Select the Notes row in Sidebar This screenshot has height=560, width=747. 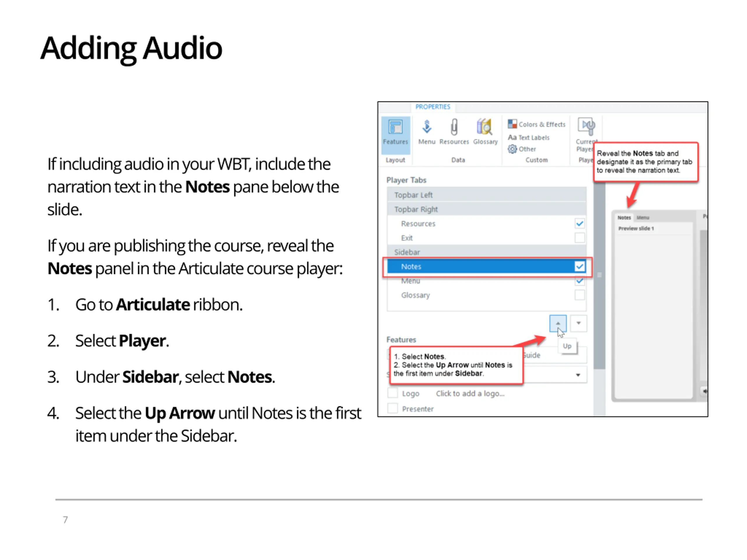[487, 266]
